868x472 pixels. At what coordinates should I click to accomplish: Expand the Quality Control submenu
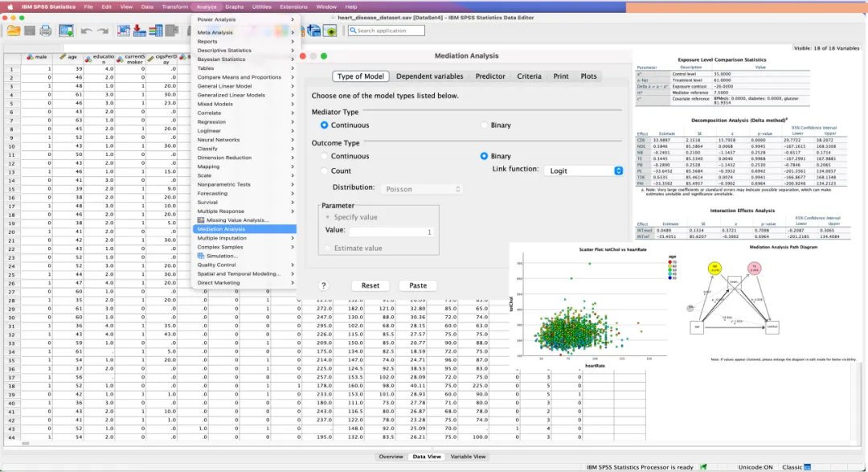[244, 265]
